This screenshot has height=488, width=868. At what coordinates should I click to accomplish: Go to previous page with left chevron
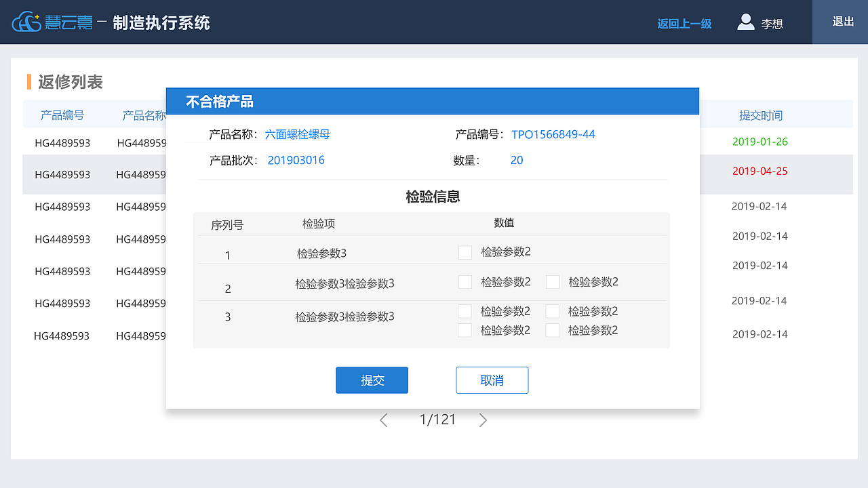click(384, 420)
